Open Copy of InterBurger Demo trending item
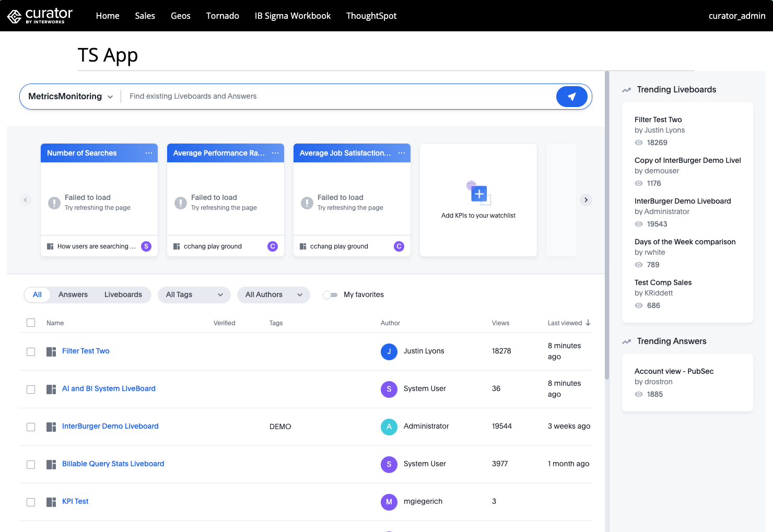773x532 pixels. (x=687, y=160)
